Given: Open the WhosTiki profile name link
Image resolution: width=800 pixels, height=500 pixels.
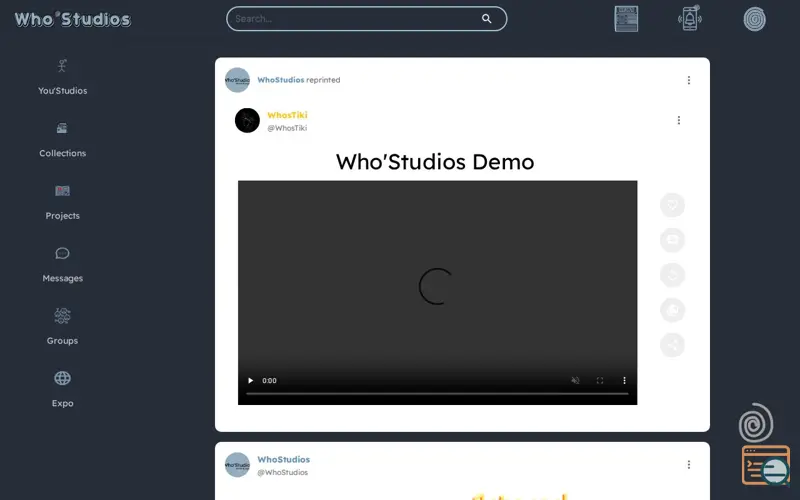Looking at the screenshot, I should click(x=287, y=115).
